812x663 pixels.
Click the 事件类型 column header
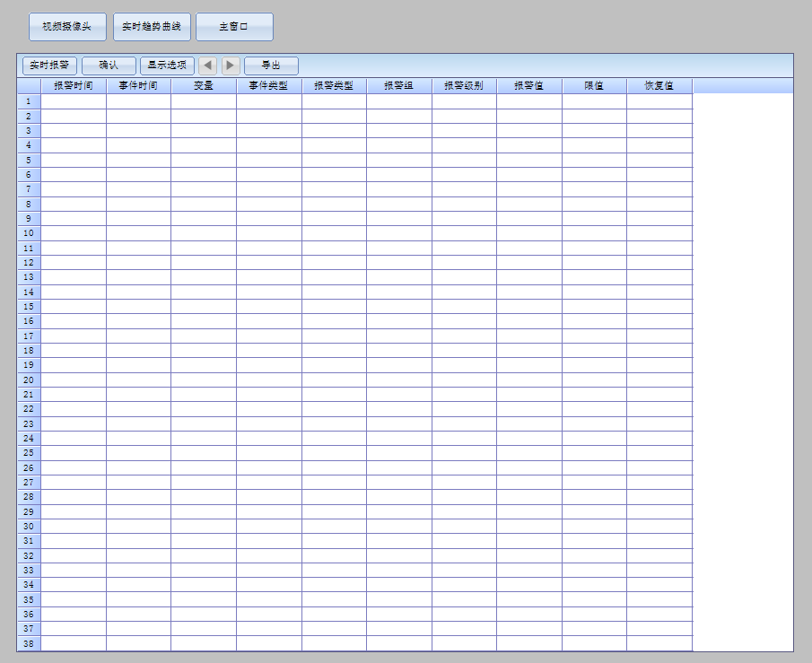[x=268, y=86]
